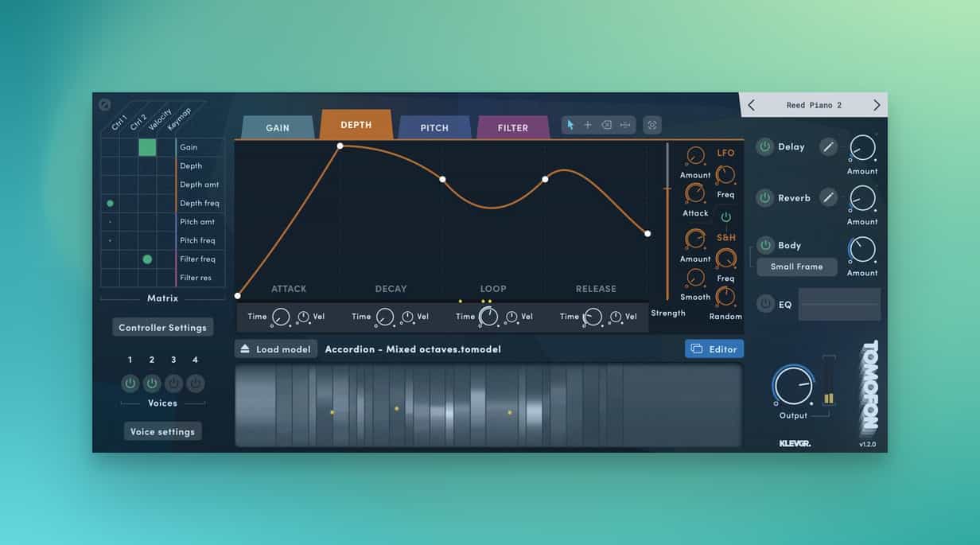Viewport: 980px width, 545px height.
Task: Select the delete point tool
Action: 606,125
